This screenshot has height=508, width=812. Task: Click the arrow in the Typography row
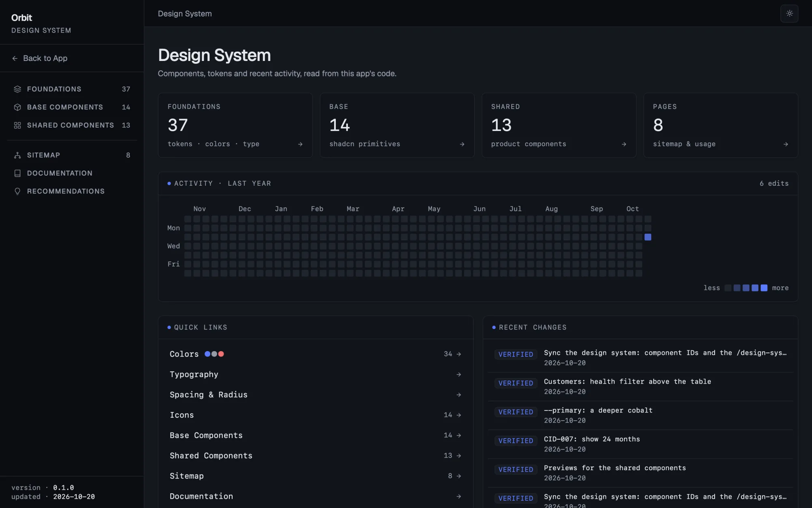[459, 375]
